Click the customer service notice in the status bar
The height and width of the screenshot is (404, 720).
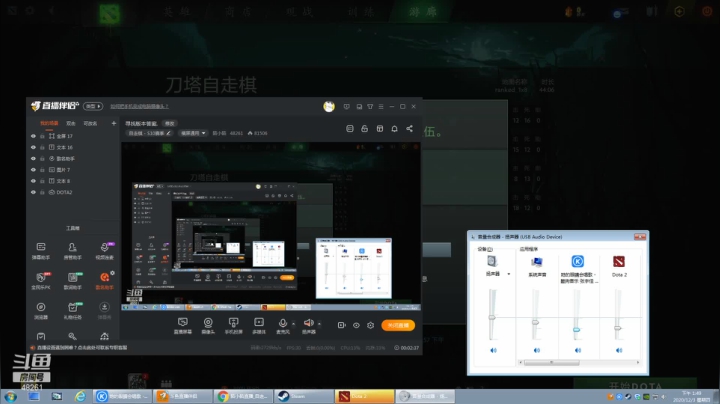(x=79, y=348)
